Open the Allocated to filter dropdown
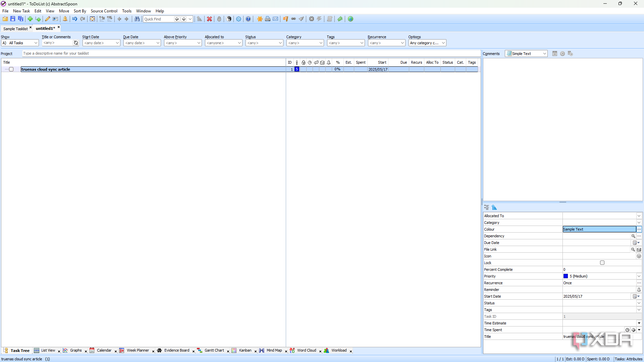This screenshot has height=362, width=644. click(x=223, y=43)
